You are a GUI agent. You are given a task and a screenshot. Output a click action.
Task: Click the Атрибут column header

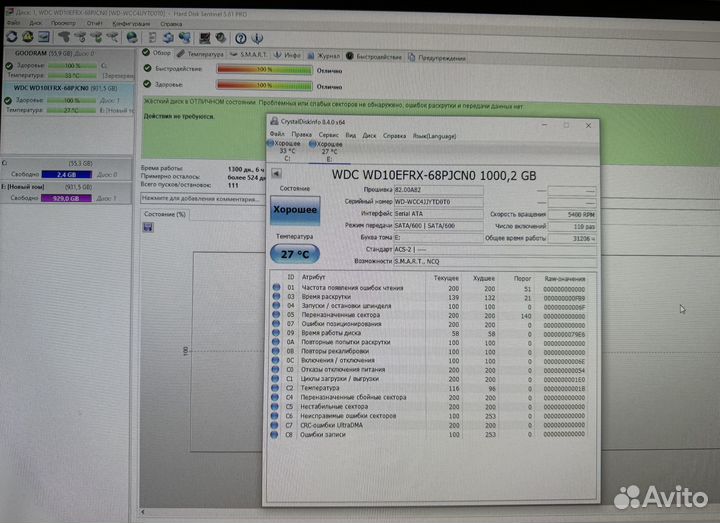(x=313, y=277)
